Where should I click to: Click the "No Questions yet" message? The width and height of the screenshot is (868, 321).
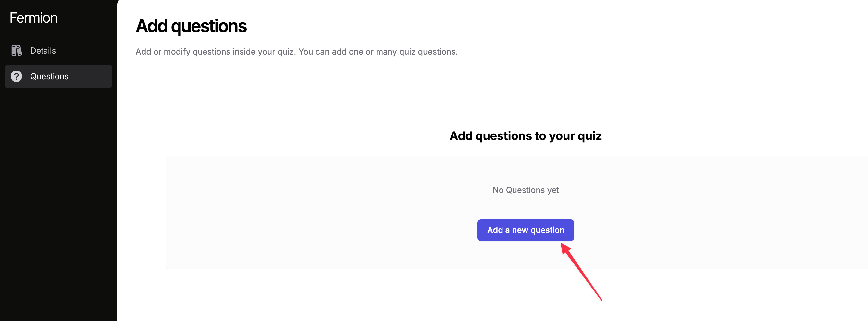(x=525, y=190)
